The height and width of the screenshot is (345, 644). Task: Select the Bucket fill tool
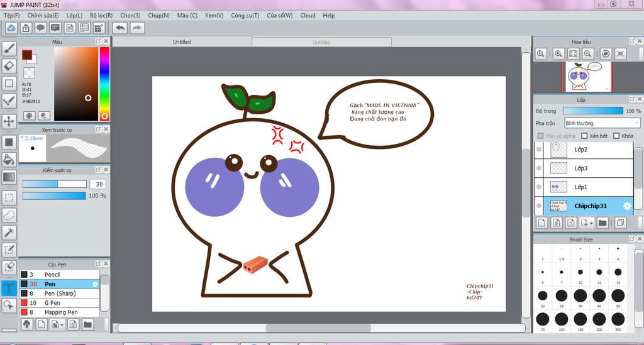(9, 160)
